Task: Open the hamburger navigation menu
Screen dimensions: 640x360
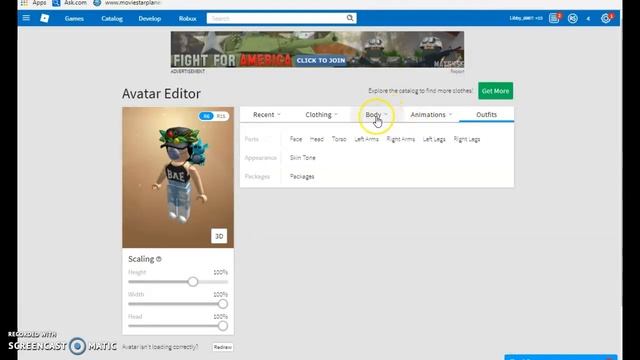Action: point(26,18)
